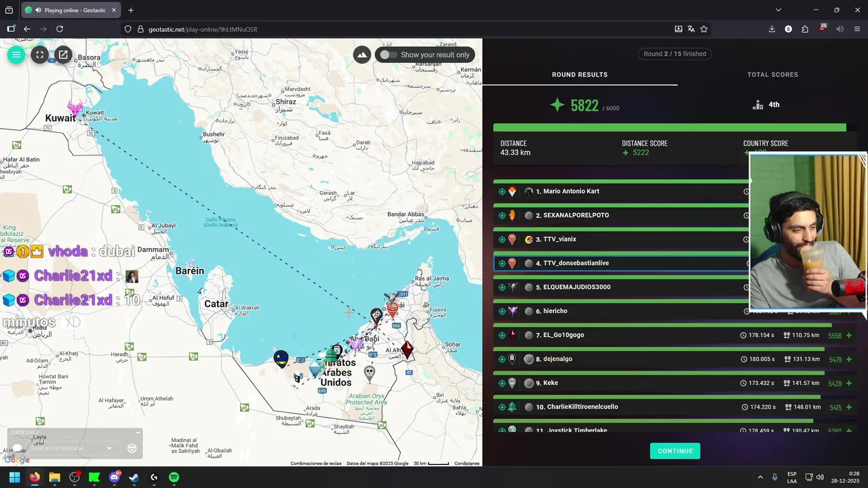The height and width of the screenshot is (488, 868).
Task: Toggle map visibility for dejenalgo
Action: click(x=502, y=359)
